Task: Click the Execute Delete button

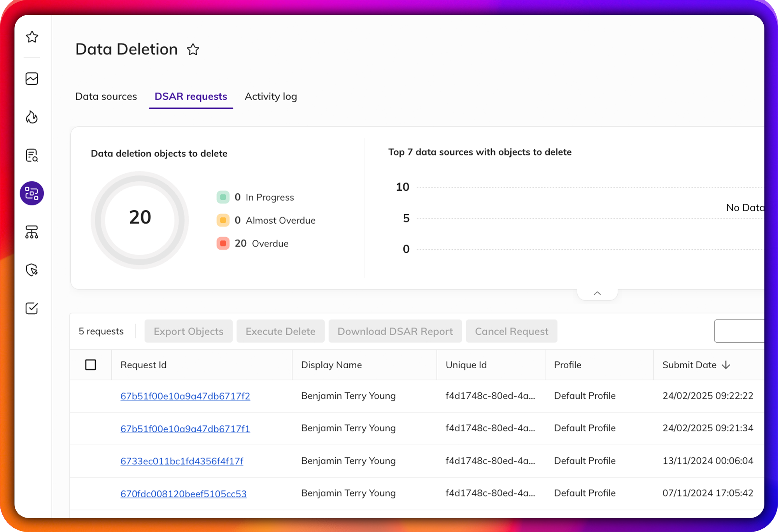Action: (x=280, y=331)
